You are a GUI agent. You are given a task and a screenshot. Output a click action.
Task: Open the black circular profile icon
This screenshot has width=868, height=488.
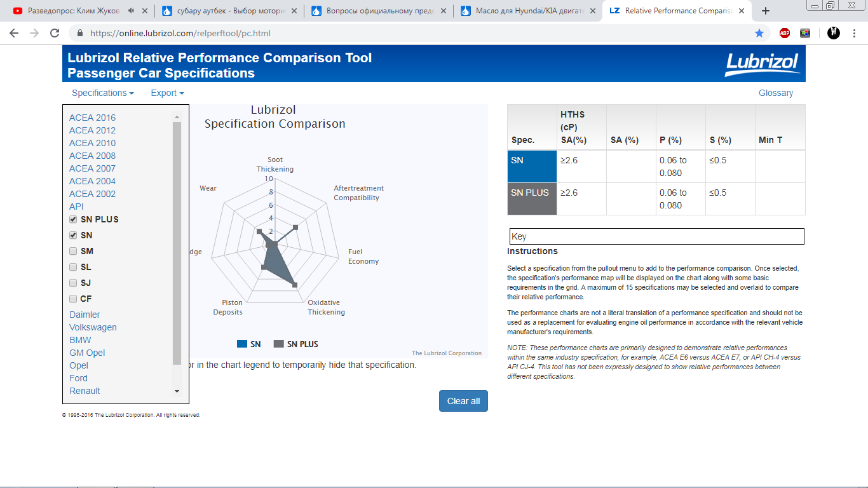pos(834,33)
